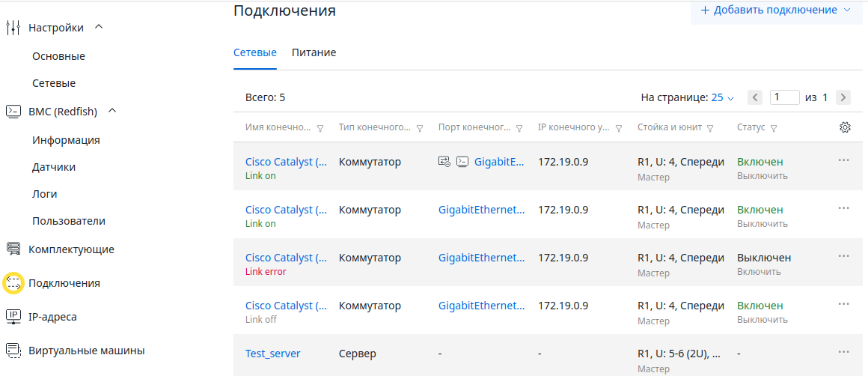Open the table column settings gear
The image size is (868, 376).
point(845,127)
